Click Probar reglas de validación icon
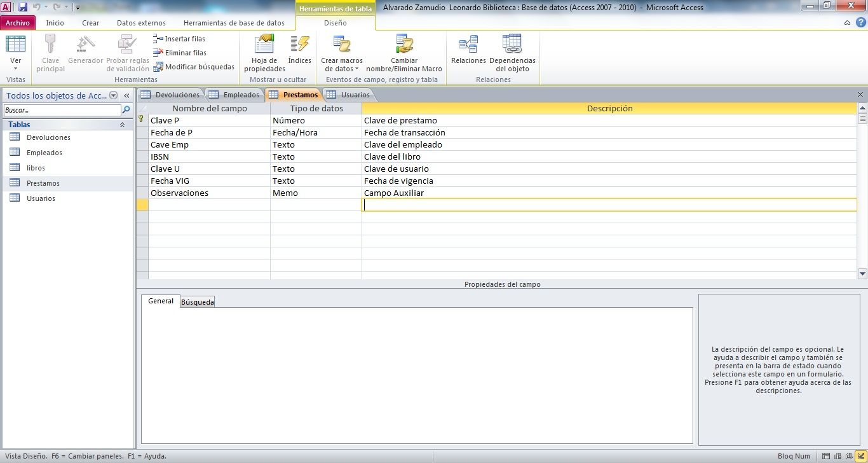 [128, 45]
